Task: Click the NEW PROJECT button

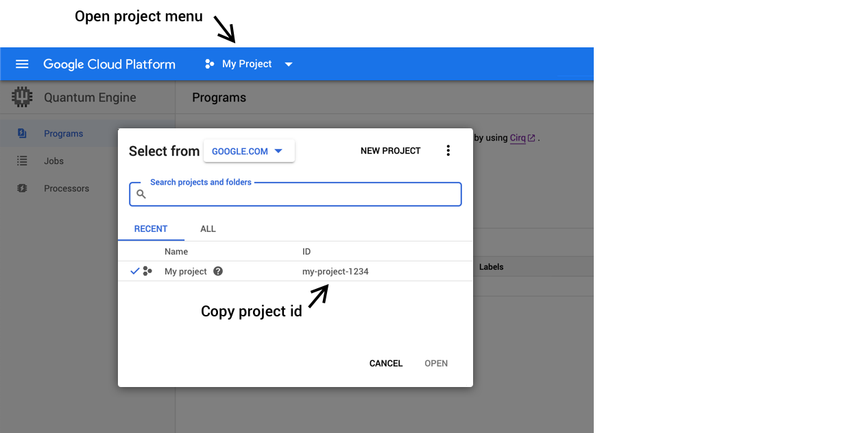Action: [391, 151]
